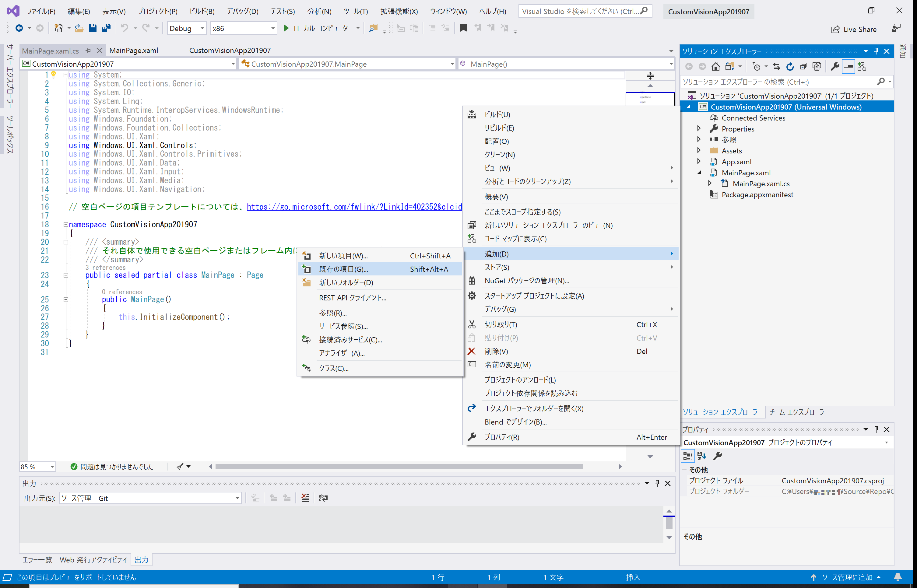The height and width of the screenshot is (588, 917).
Task: Toggle word wrap in output pane
Action: click(323, 498)
